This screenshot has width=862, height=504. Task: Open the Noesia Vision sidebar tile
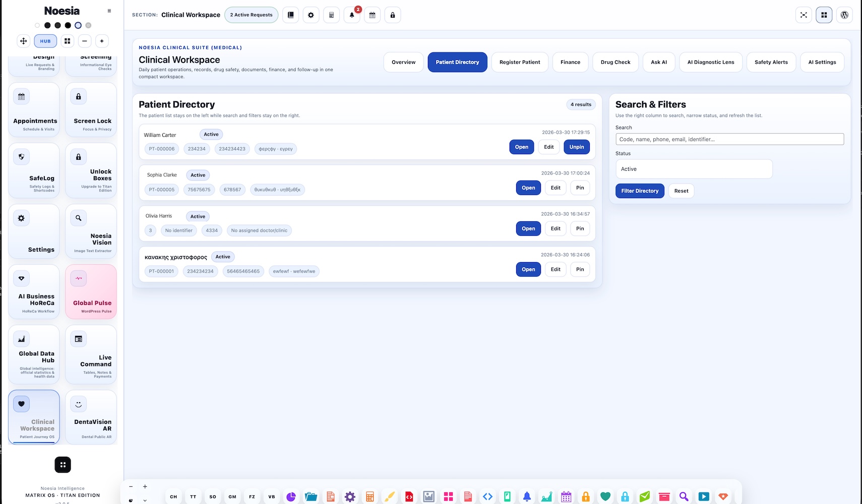click(x=91, y=231)
